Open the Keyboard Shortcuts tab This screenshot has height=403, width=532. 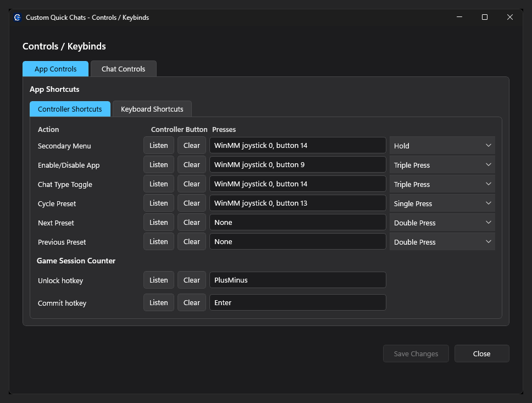[x=152, y=109]
